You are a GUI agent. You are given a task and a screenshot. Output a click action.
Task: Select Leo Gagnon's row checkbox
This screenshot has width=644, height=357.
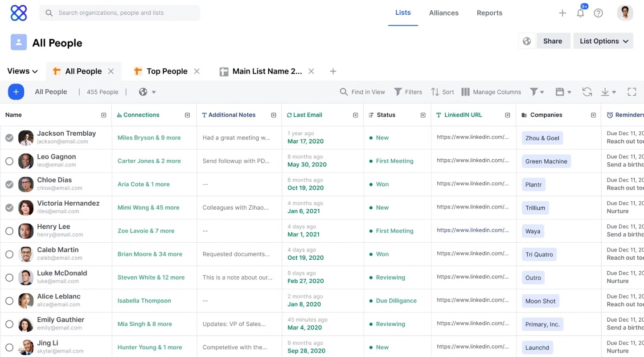9,161
